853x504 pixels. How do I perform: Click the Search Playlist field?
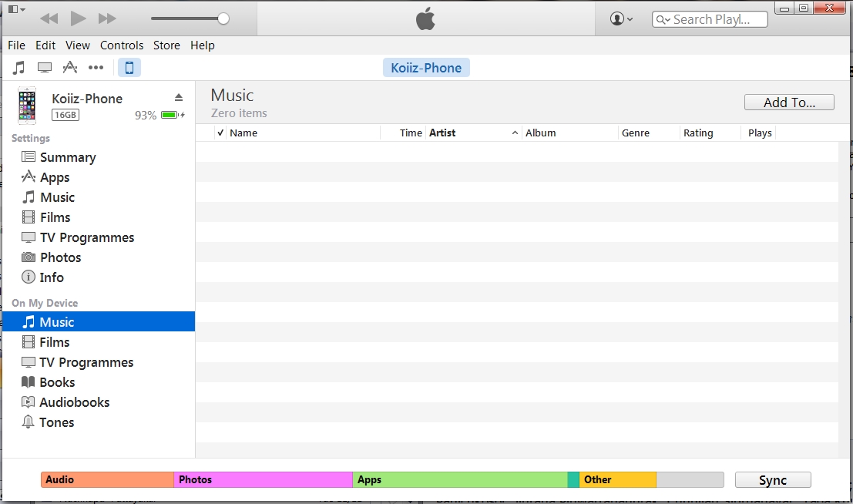pyautogui.click(x=710, y=19)
